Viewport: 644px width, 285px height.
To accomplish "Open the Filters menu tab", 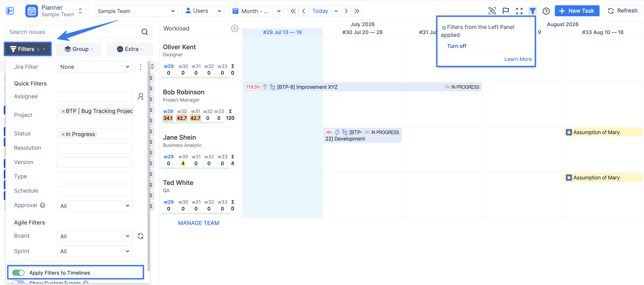I will click(x=28, y=49).
